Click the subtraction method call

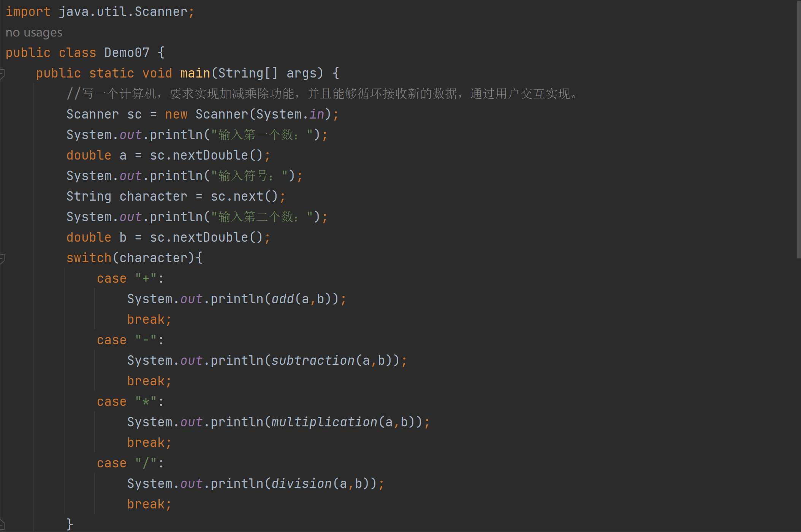313,361
